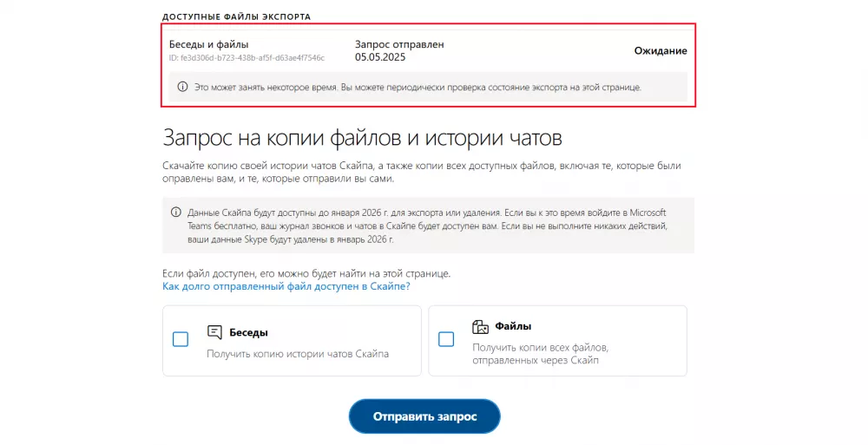The image size is (868, 445).
Task: Click the pictures icon next to Файлы
Action: 480,327
